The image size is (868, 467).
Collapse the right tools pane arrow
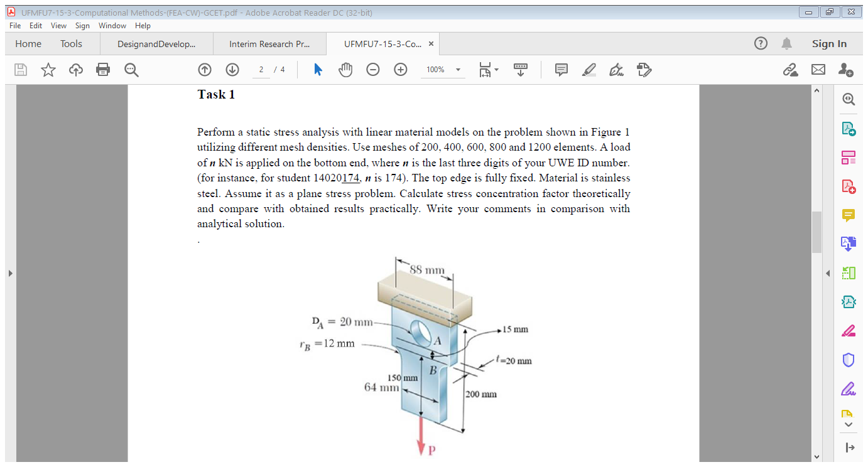point(828,273)
